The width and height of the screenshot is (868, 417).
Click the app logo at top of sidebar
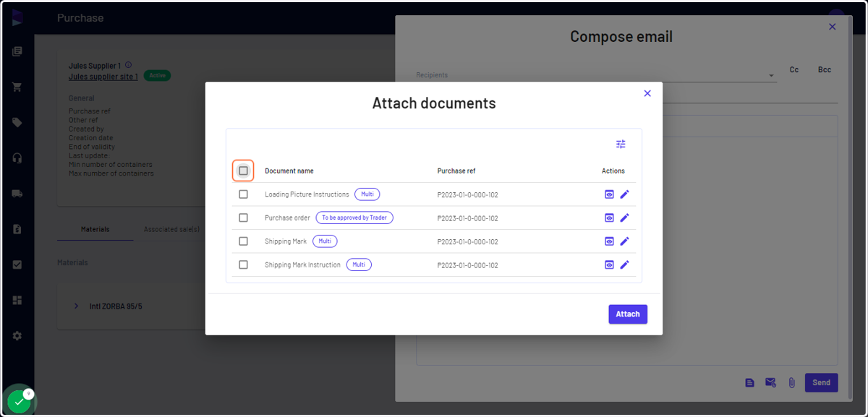pyautogui.click(x=17, y=18)
